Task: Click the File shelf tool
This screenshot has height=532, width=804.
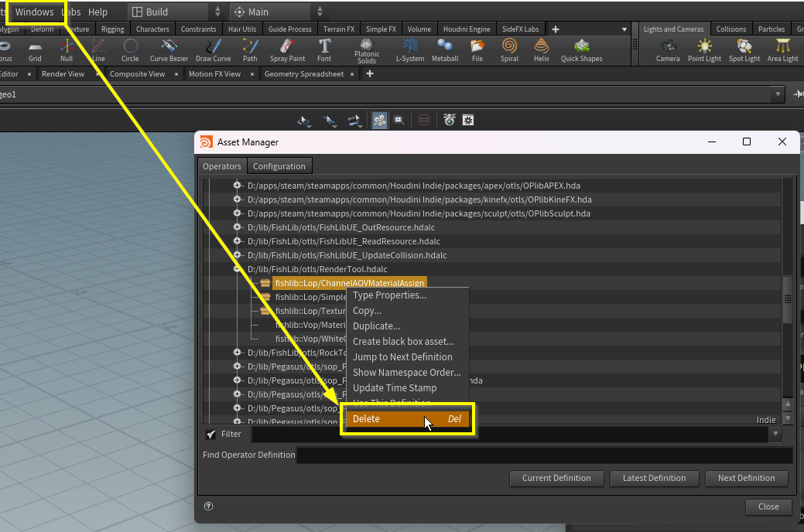Action: click(x=477, y=50)
